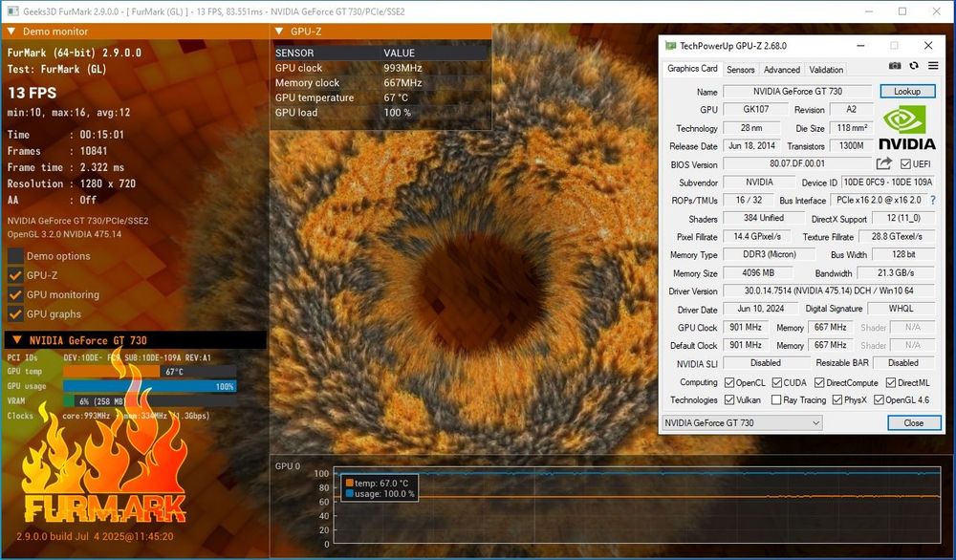Open the GPU-Z hamburger menu
This screenshot has height=560, width=956.
click(x=933, y=66)
